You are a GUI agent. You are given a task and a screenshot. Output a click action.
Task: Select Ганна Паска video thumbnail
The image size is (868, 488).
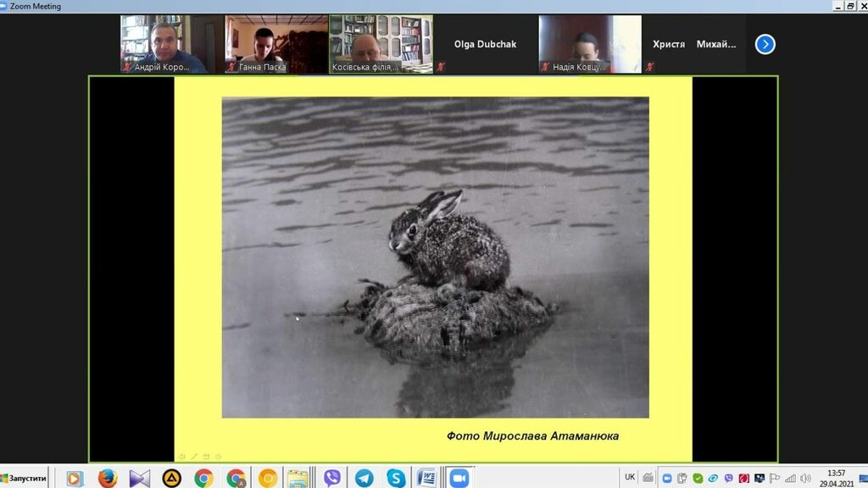275,43
